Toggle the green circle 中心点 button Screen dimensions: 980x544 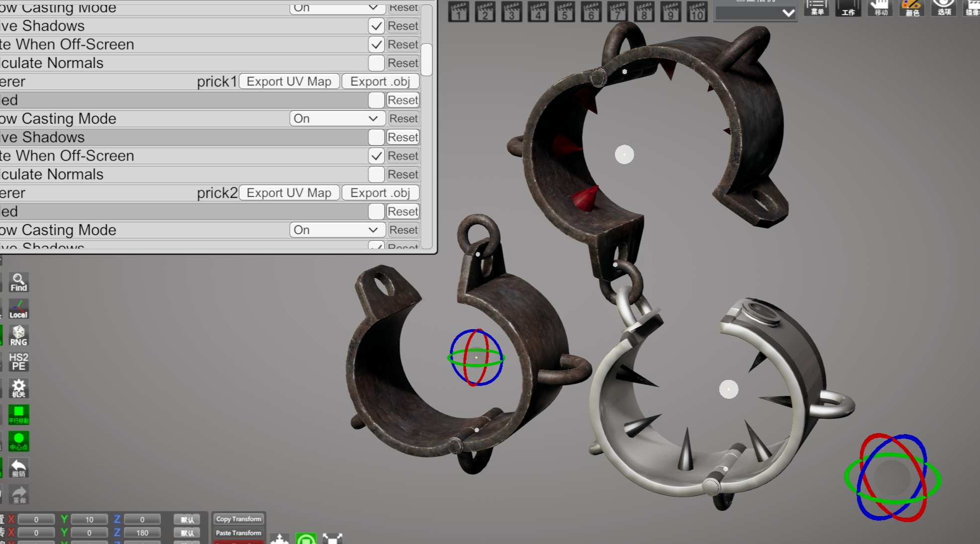point(19,442)
